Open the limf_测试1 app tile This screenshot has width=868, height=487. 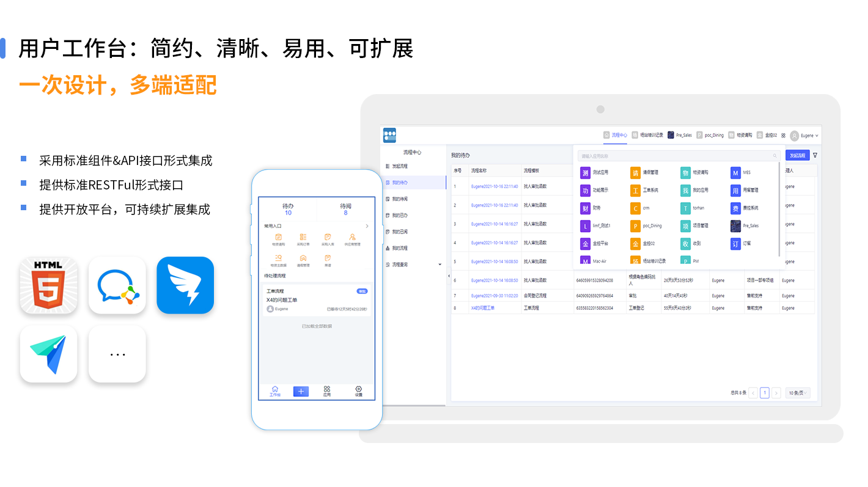[596, 226]
